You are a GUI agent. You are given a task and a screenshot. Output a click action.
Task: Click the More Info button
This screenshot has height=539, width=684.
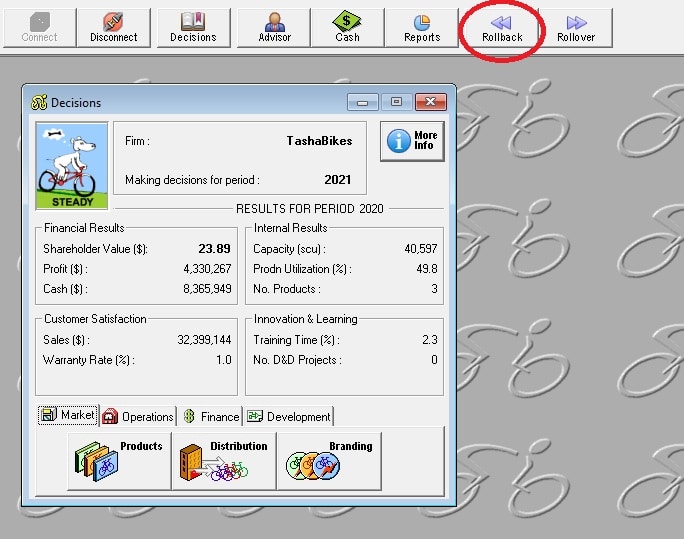pos(412,141)
